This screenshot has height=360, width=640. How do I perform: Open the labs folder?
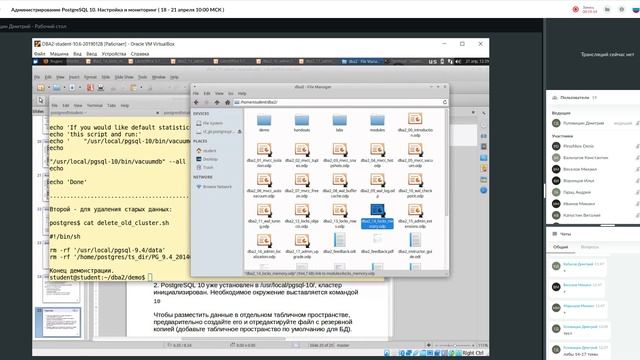tap(340, 123)
